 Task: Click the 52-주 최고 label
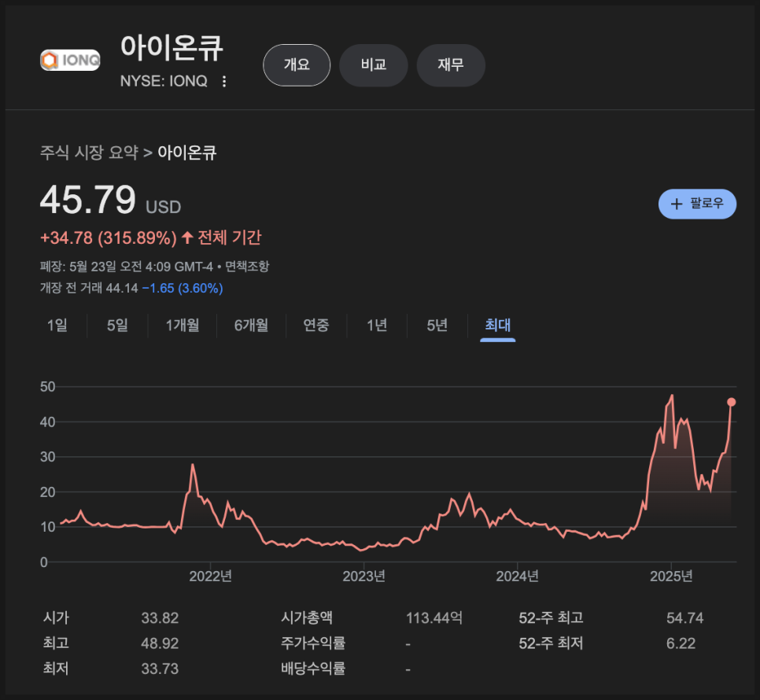click(x=551, y=618)
